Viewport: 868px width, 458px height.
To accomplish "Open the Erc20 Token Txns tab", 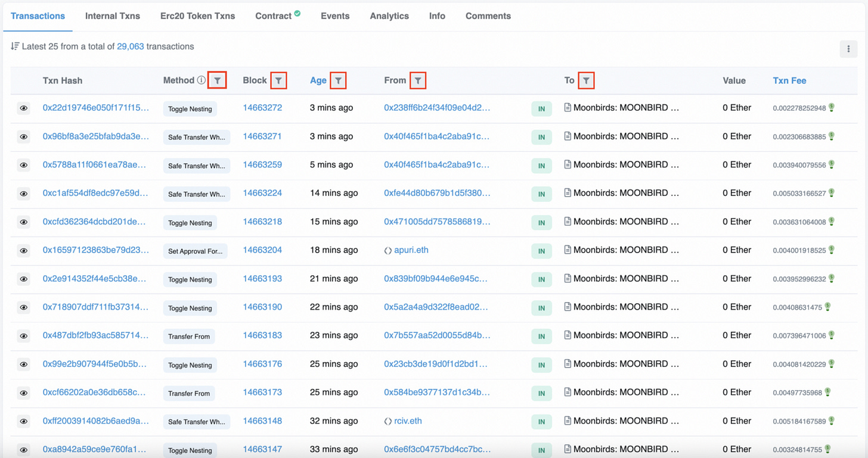I will pos(198,16).
